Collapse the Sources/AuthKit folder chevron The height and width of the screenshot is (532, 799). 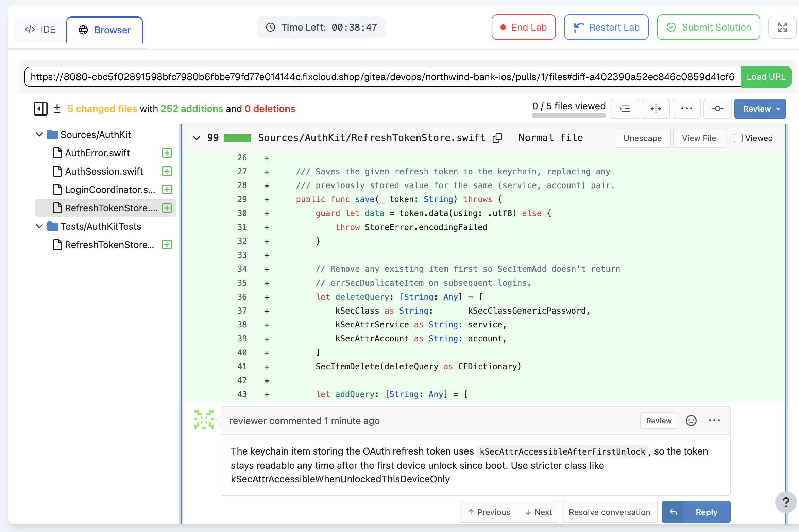(39, 135)
